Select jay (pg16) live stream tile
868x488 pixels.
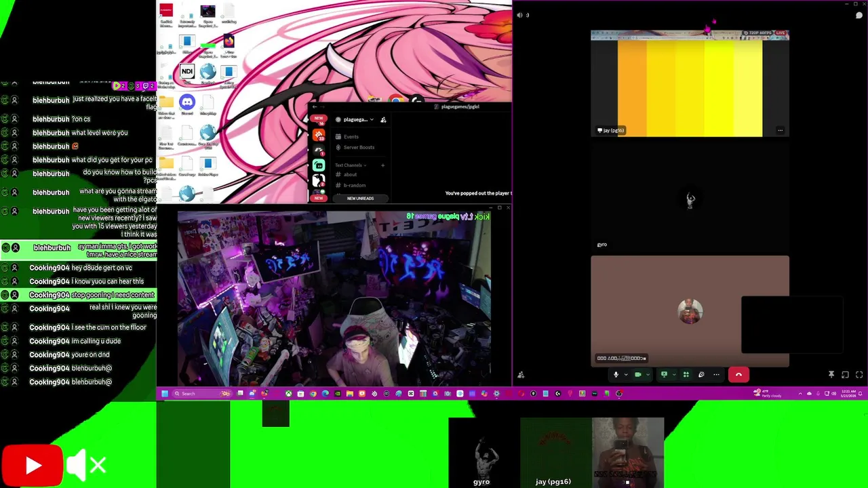[x=690, y=83]
